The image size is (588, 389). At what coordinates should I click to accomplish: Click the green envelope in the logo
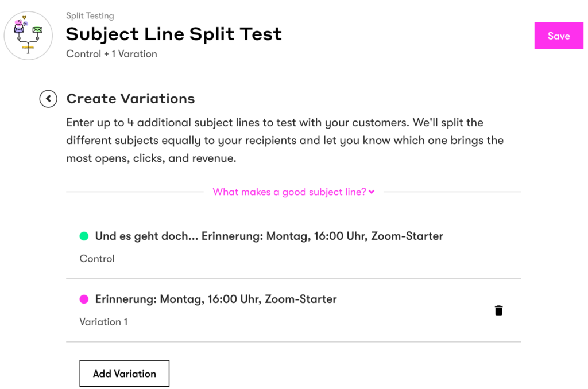(37, 30)
